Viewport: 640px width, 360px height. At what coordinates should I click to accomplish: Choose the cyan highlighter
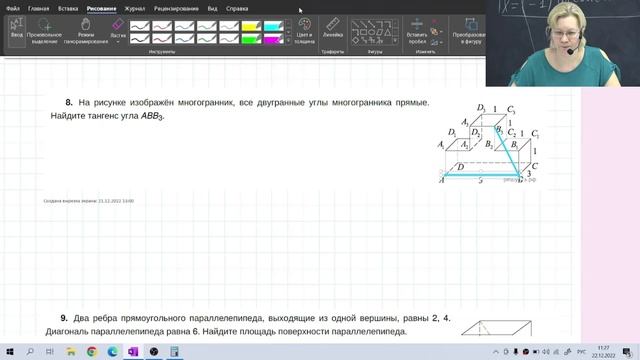[x=273, y=26]
